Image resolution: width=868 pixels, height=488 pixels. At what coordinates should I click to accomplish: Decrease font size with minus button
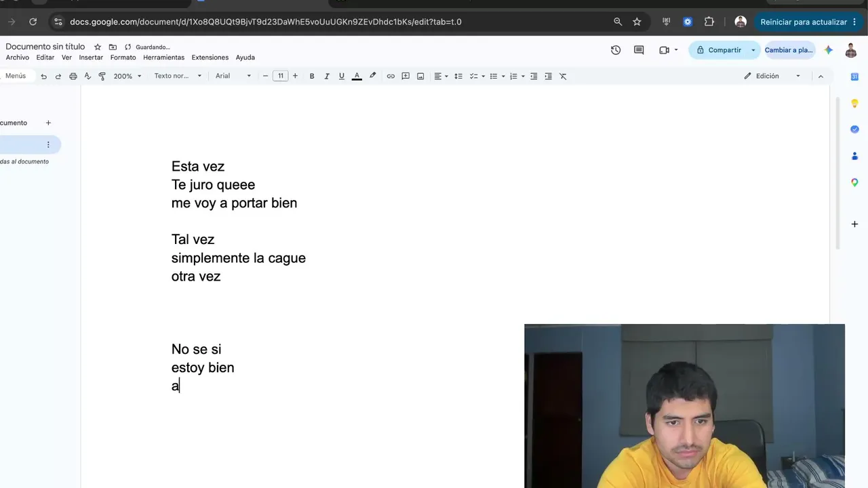click(265, 76)
